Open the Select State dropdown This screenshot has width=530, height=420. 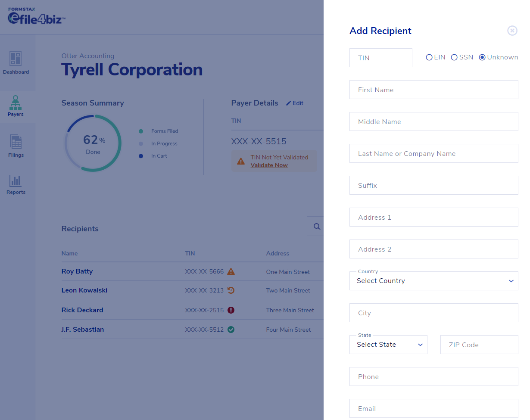click(388, 345)
